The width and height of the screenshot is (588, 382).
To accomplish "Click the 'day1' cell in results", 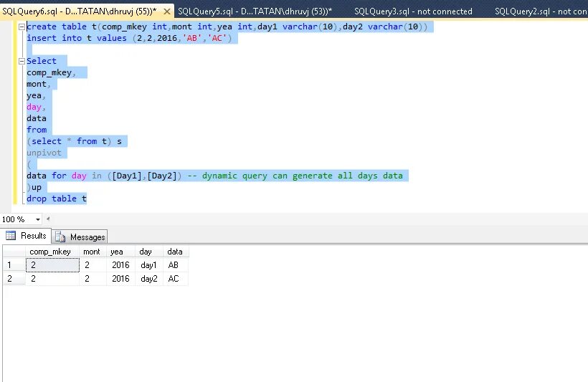I will coord(149,265).
